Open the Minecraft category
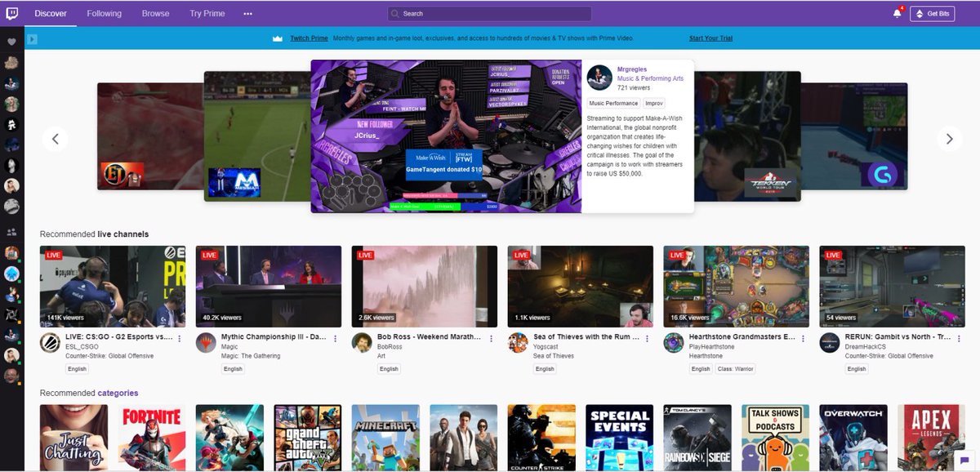980x472 pixels. coord(385,438)
